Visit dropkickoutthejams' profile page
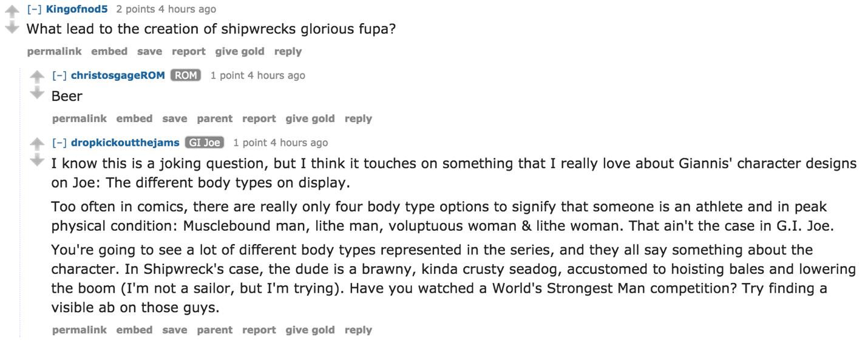This screenshot has height=345, width=868. [x=125, y=143]
